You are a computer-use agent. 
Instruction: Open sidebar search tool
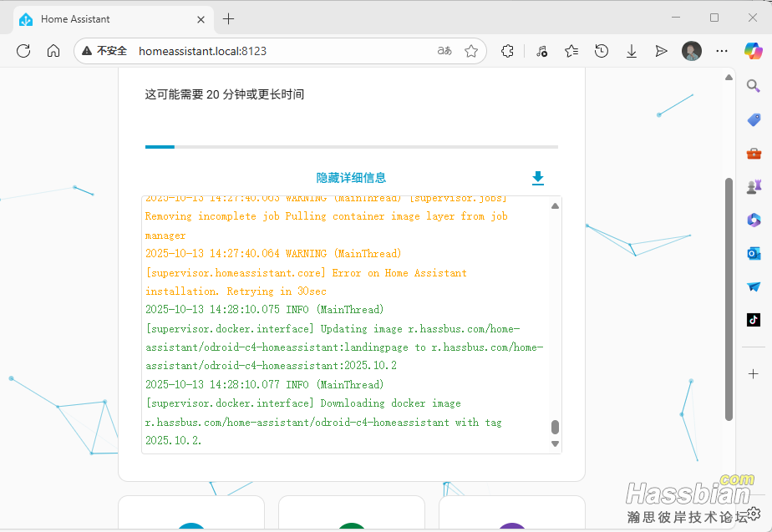point(754,86)
